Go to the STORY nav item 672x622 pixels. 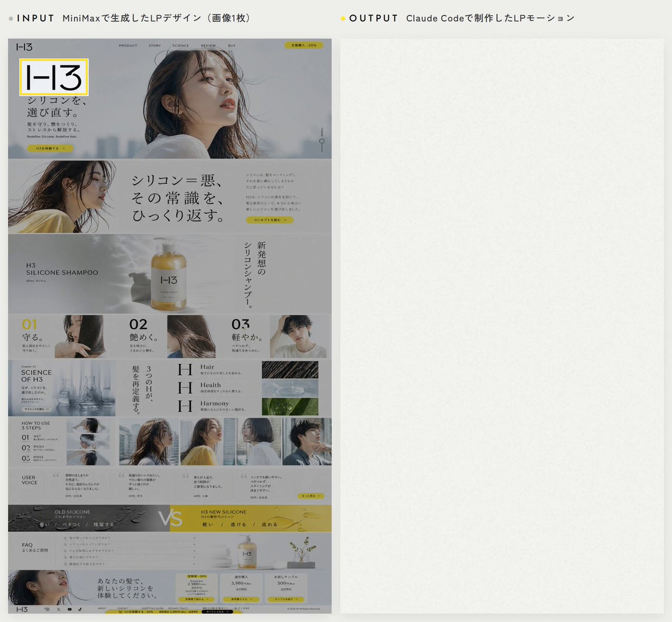click(x=155, y=46)
